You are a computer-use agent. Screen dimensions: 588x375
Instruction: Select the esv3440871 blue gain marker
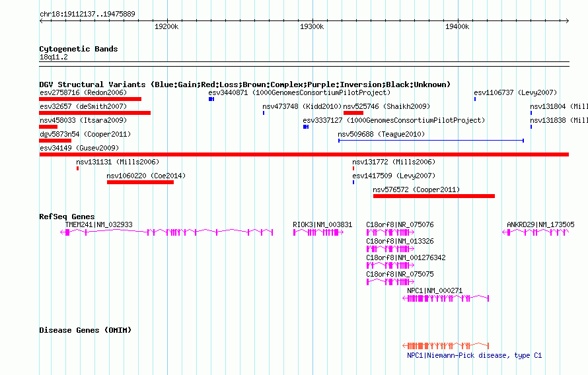point(211,99)
